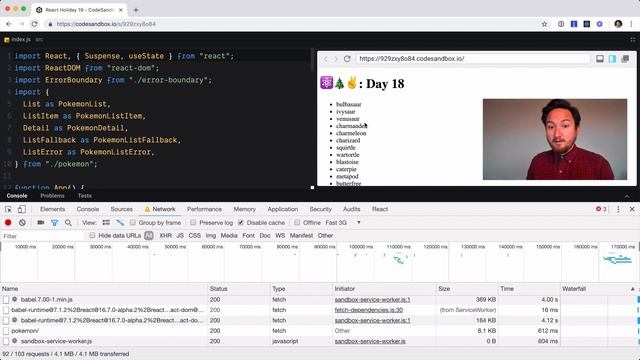
Task: Activate DevTools inspect element picker
Action: (8, 209)
